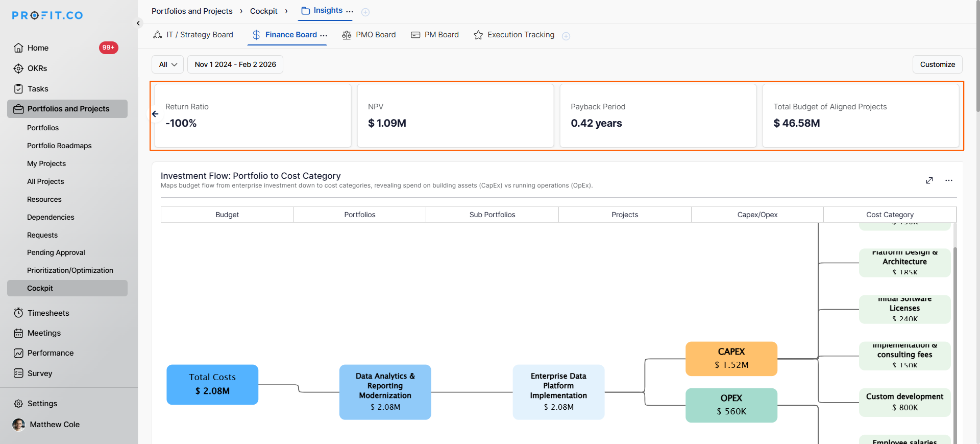This screenshot has height=444, width=980.
Task: Add a new board with plus icon
Action: 566,36
